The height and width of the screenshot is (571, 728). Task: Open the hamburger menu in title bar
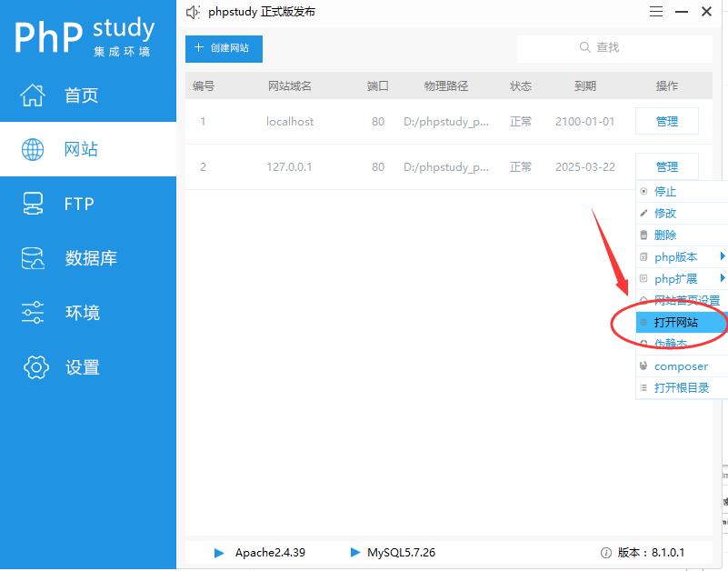point(656,12)
